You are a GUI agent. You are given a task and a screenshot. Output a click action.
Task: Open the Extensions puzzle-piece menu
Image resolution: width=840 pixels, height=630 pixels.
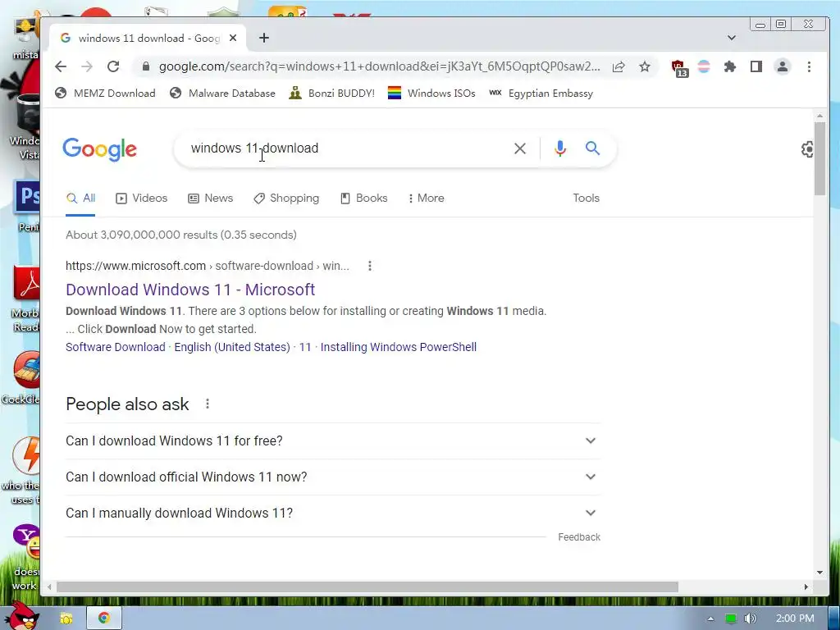(x=729, y=66)
